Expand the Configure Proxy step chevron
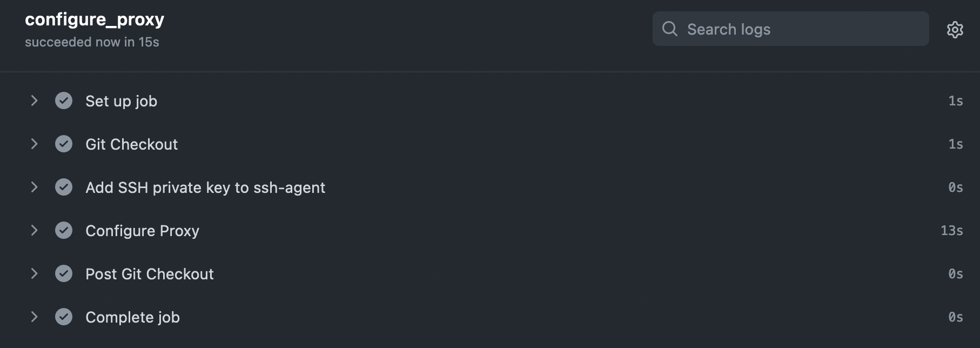The height and width of the screenshot is (348, 980). coord(34,230)
